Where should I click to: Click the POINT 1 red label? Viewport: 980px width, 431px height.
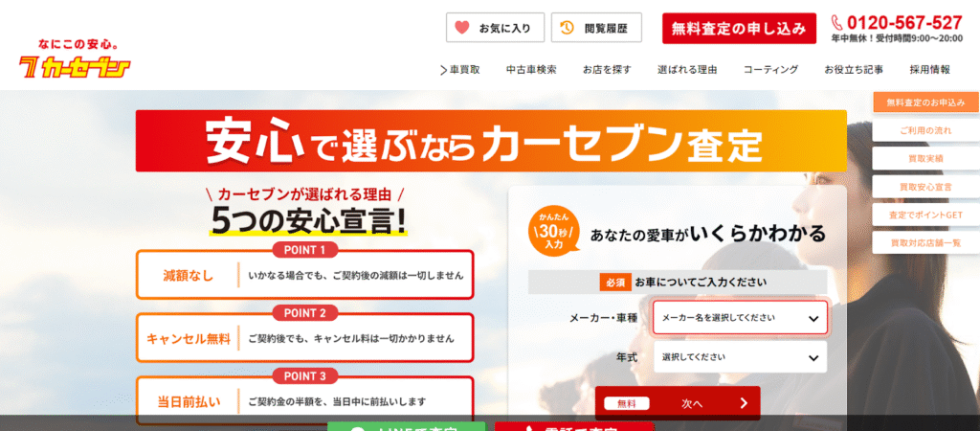click(305, 250)
